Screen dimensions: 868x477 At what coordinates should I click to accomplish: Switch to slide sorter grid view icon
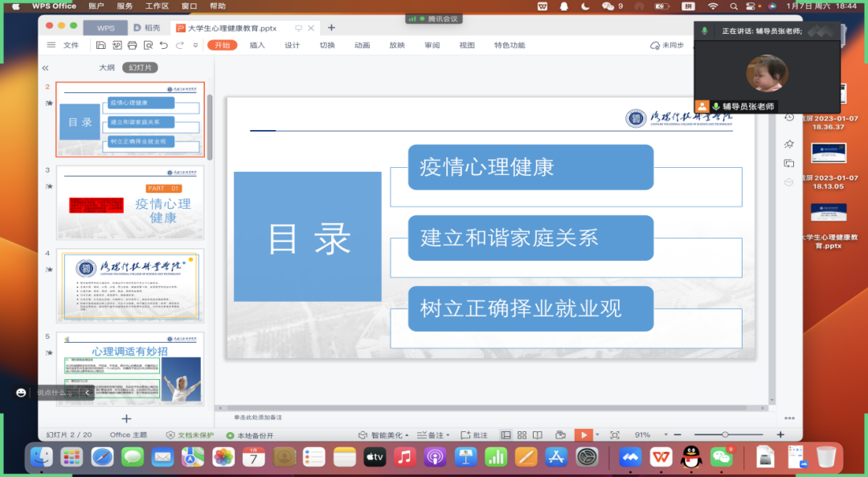(x=522, y=434)
